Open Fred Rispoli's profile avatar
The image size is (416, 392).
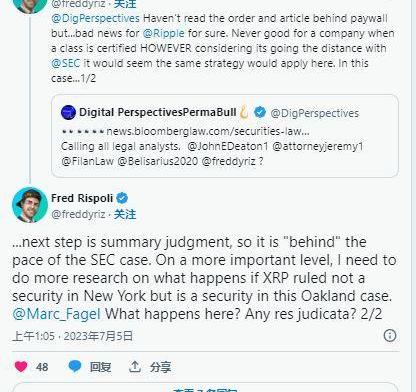pyautogui.click(x=30, y=205)
